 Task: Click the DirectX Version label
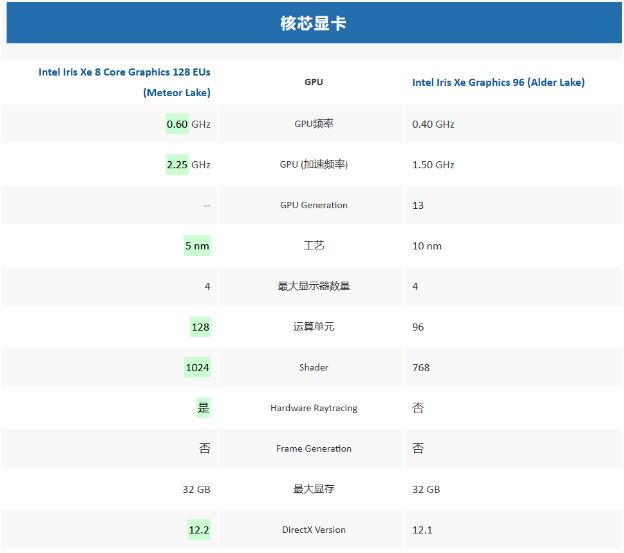tap(314, 530)
